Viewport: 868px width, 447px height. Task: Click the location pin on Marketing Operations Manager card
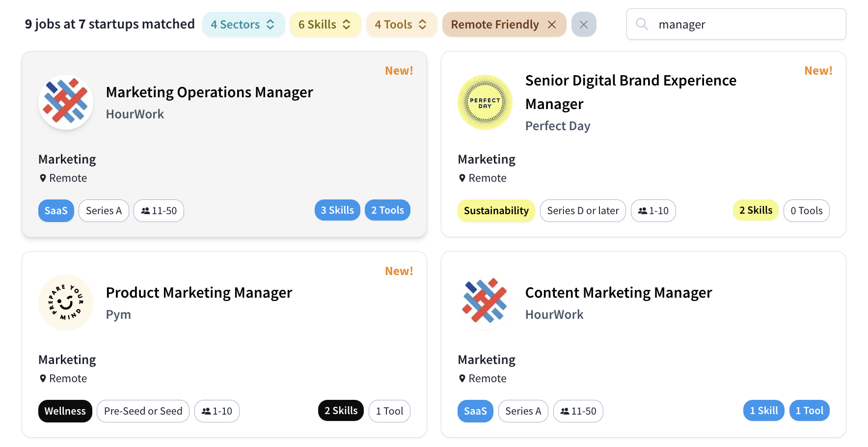coord(42,178)
